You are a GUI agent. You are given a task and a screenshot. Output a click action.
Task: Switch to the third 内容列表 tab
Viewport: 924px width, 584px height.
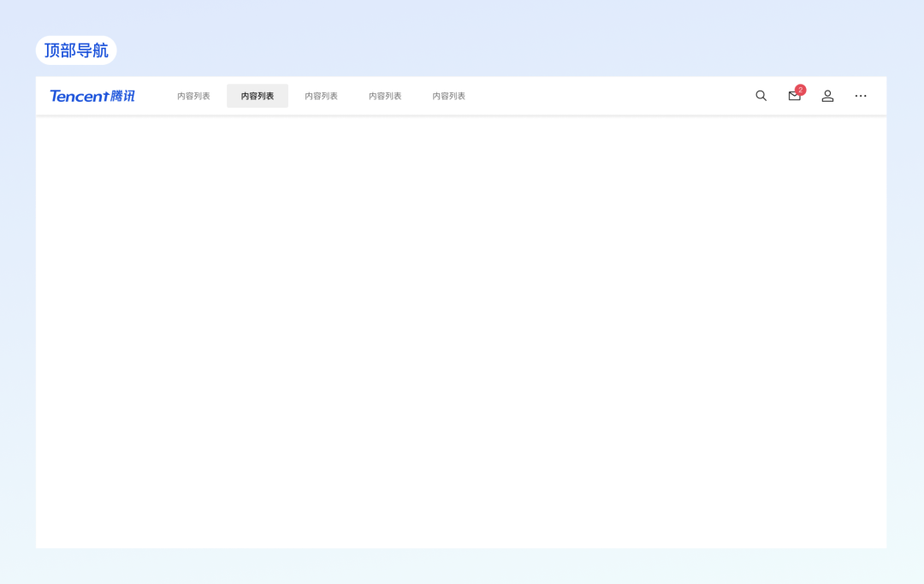click(321, 96)
